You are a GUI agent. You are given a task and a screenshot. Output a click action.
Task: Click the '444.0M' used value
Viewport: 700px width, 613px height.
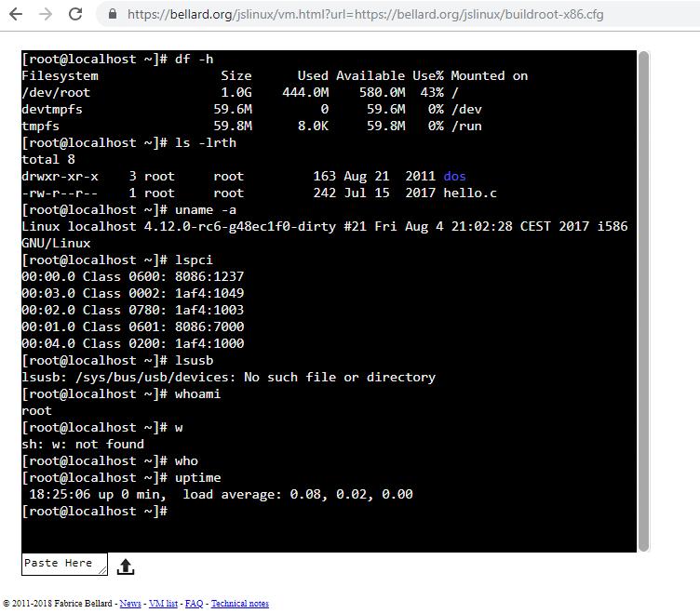point(305,92)
